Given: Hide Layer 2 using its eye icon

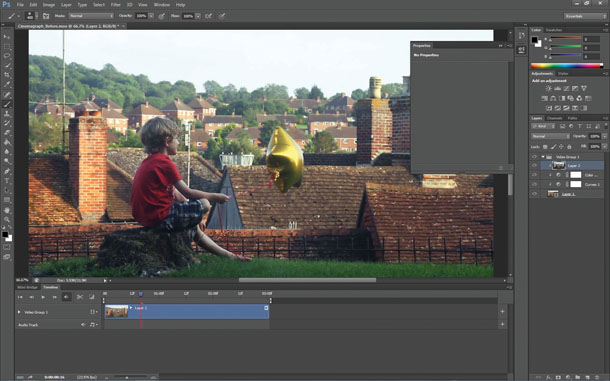Looking at the screenshot, I should point(534,166).
